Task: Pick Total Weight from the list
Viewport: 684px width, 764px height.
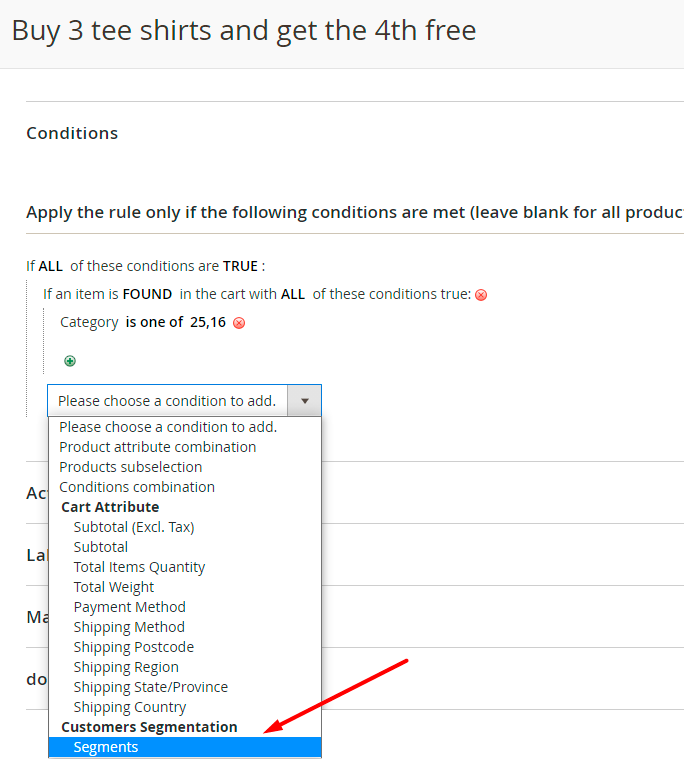Action: (114, 587)
